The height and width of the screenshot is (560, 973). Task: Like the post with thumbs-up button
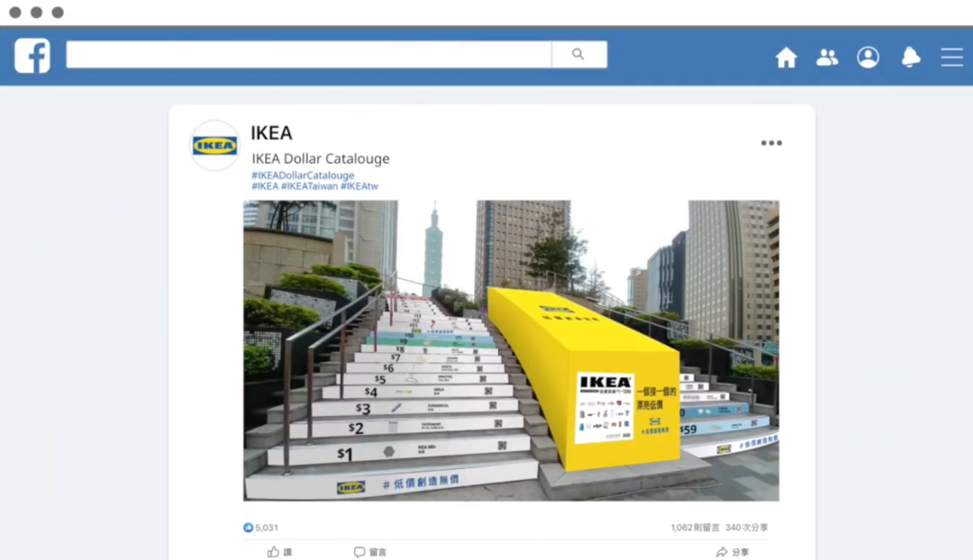(280, 552)
